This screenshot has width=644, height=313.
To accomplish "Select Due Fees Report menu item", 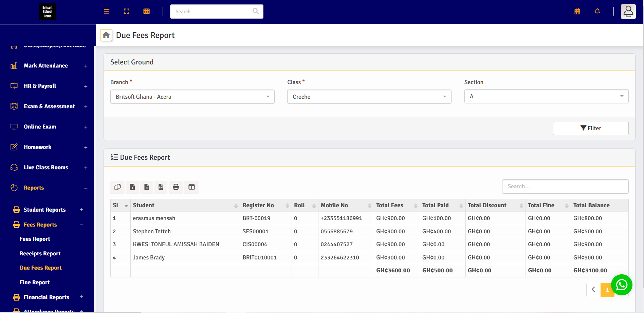I will tap(41, 268).
